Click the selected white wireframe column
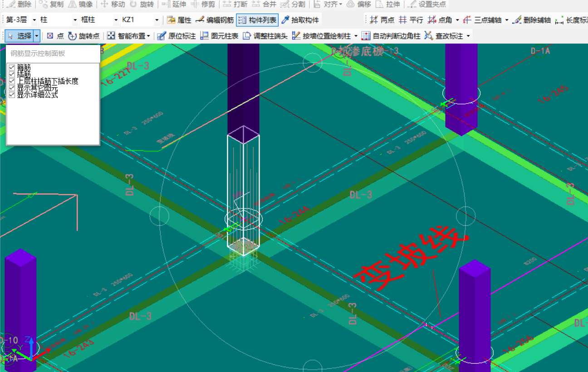Image resolution: width=588 pixels, height=372 pixels. tap(243, 191)
